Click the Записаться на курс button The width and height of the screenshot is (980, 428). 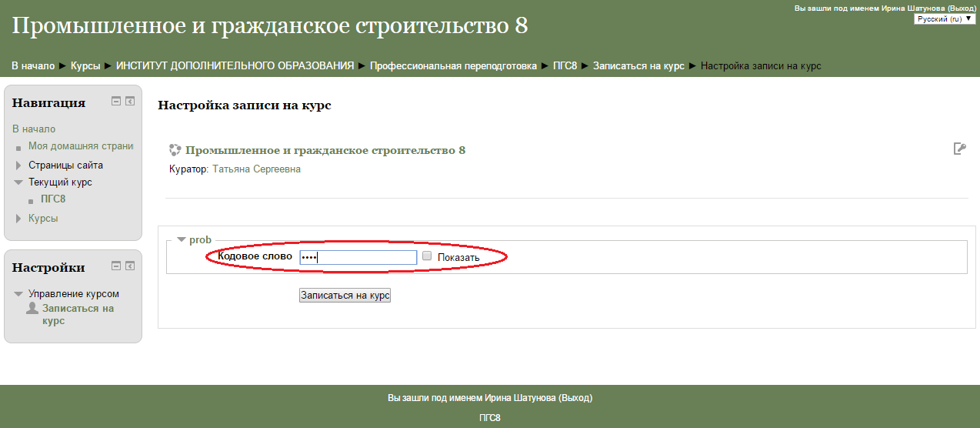345,295
